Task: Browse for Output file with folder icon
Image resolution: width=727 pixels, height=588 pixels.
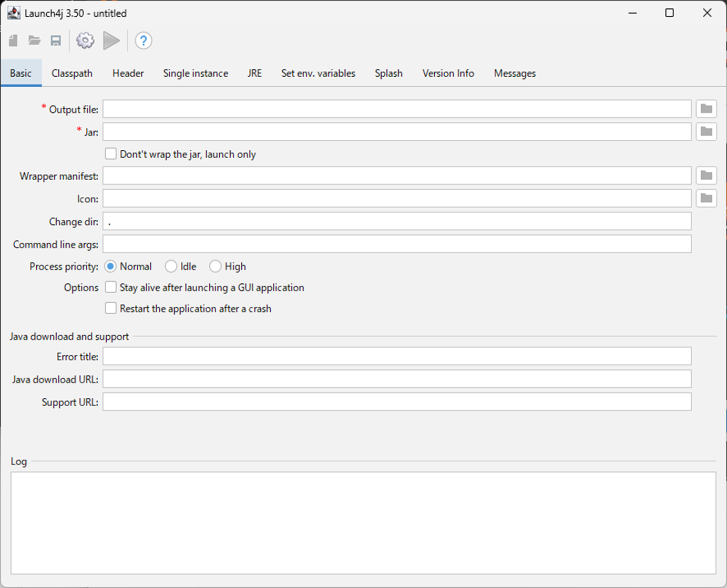Action: pyautogui.click(x=706, y=109)
